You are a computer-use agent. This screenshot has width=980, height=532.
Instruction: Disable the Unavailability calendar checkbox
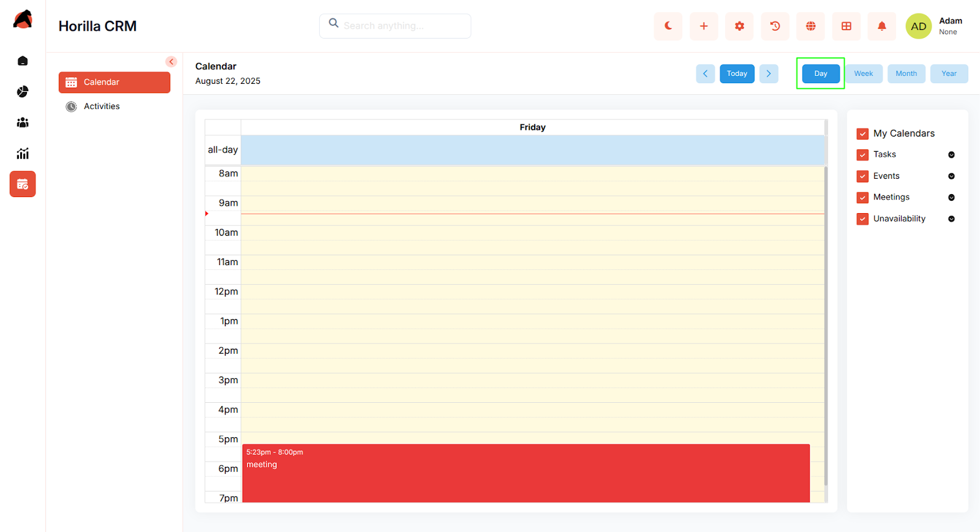point(862,219)
